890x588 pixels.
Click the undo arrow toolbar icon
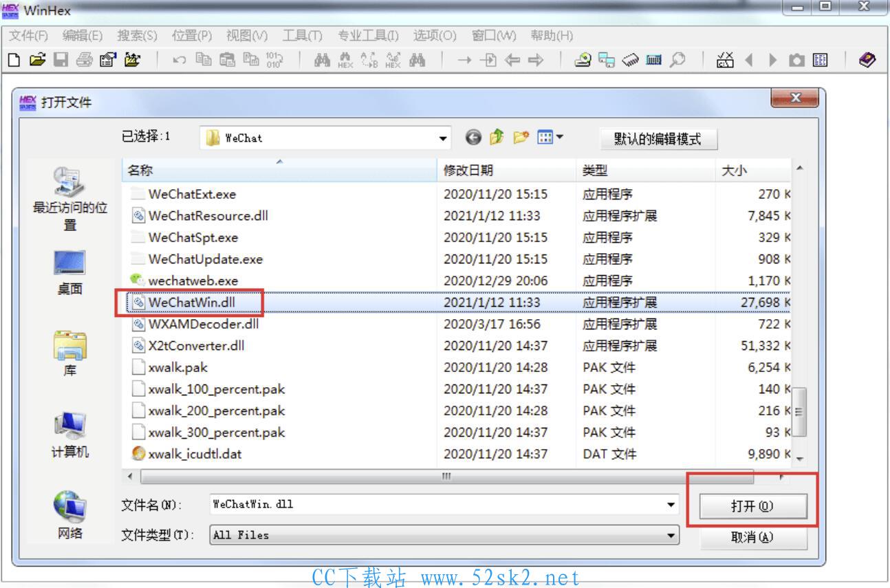click(180, 61)
